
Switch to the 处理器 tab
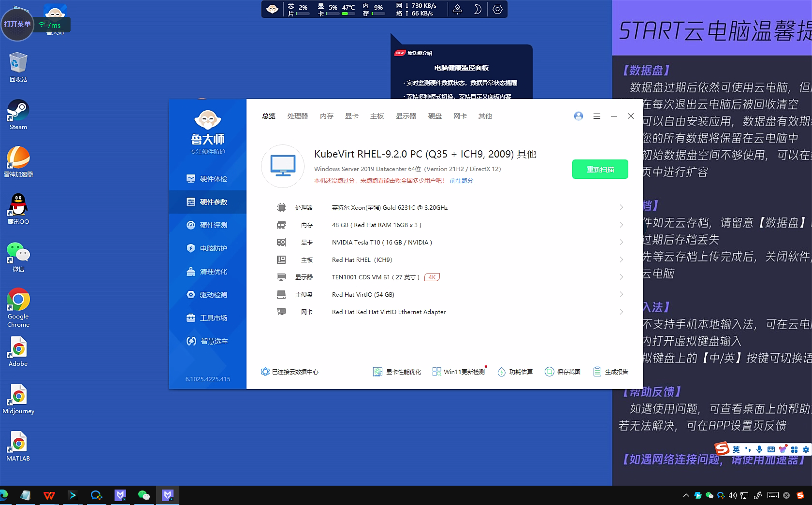tap(298, 116)
